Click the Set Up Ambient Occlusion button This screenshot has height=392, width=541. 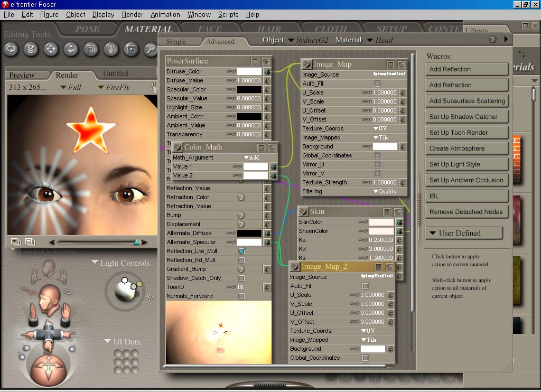467,181
